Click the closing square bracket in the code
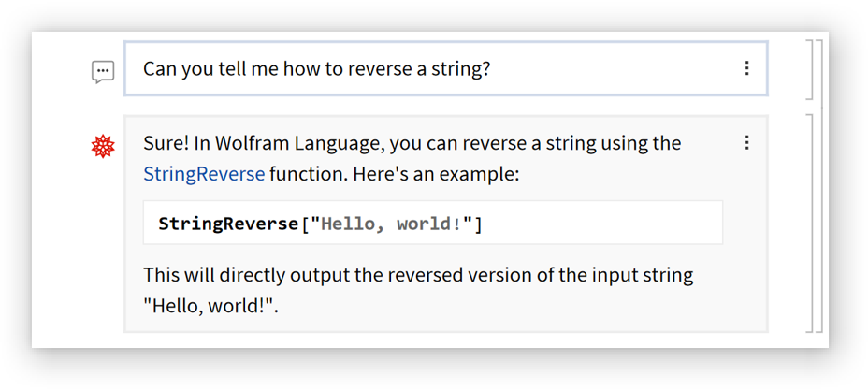 coord(479,224)
